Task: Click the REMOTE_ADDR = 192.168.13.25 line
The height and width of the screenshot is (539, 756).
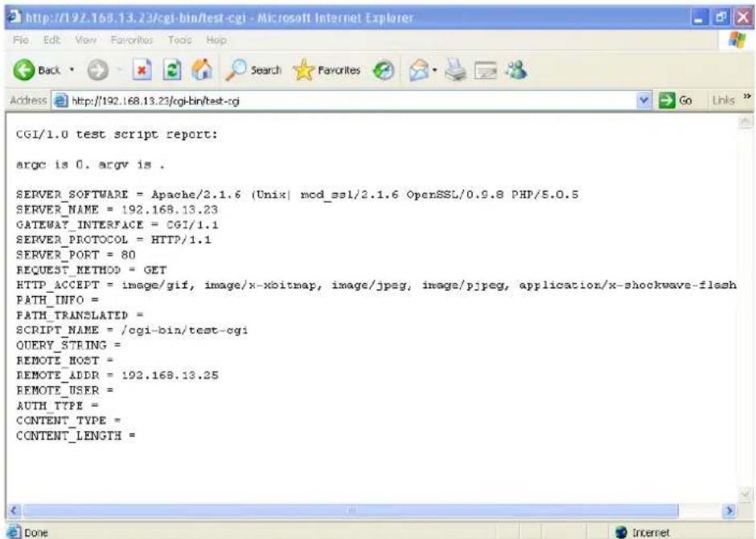Action: tap(117, 375)
